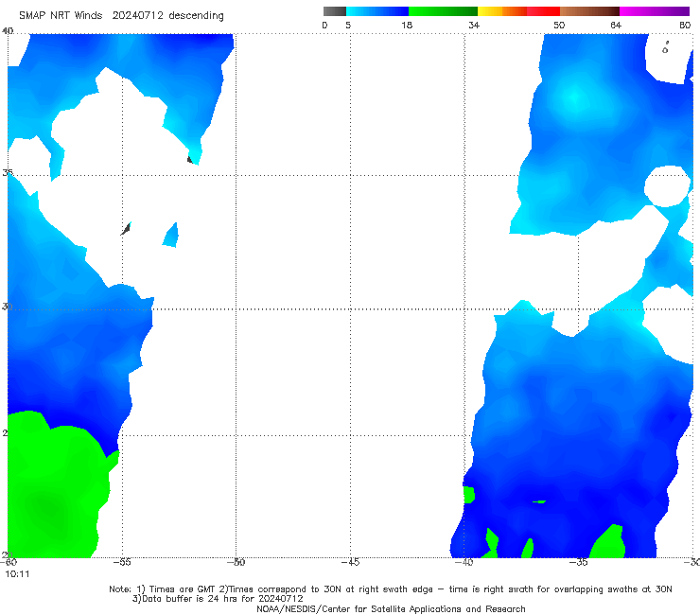Click the swath time label '10:11'
The width and height of the screenshot is (700, 615).
pos(17,574)
